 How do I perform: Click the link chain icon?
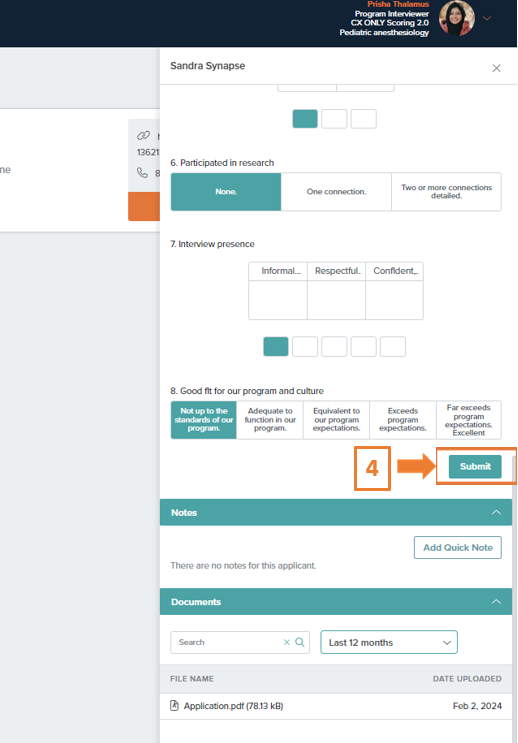click(143, 136)
